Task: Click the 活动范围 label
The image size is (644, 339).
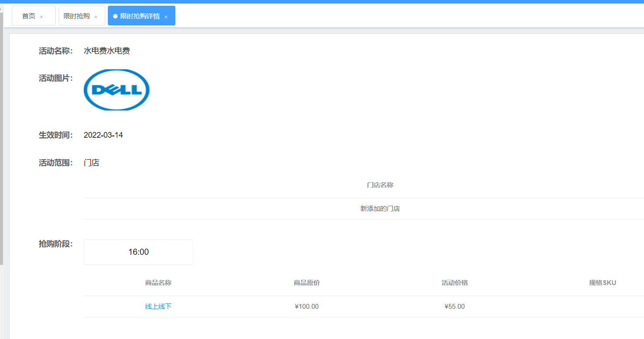Action: click(x=56, y=163)
